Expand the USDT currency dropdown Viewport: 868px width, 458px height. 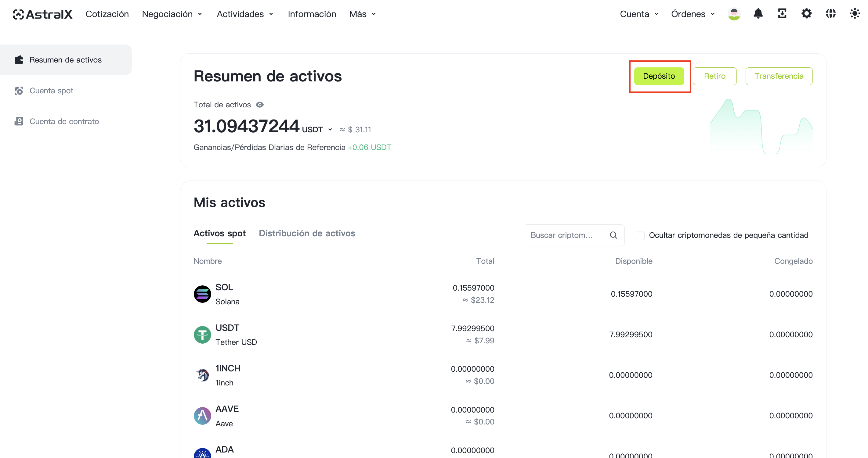pos(317,130)
